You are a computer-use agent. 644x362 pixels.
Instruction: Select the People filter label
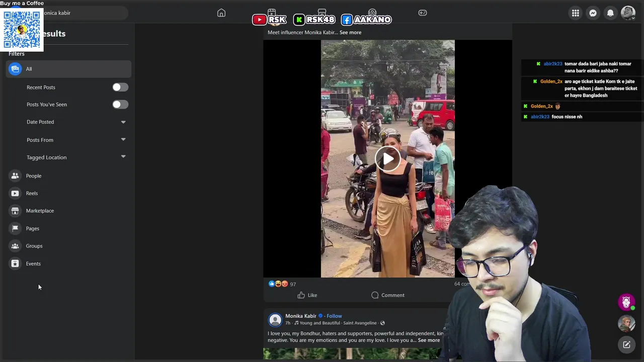(34, 176)
